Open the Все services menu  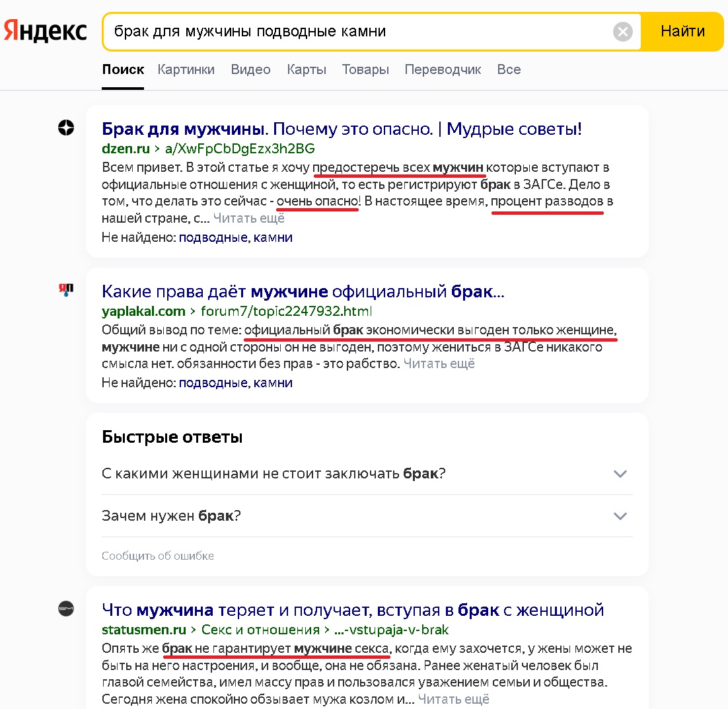(509, 69)
